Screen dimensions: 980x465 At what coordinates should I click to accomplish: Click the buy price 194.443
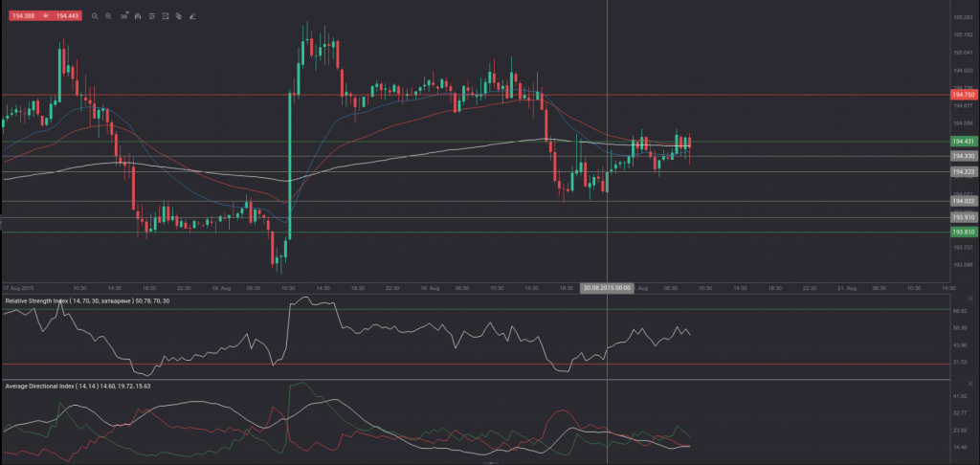67,16
